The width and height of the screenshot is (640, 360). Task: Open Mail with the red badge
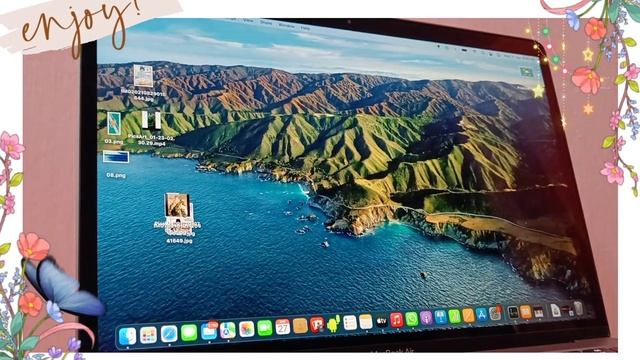209,331
